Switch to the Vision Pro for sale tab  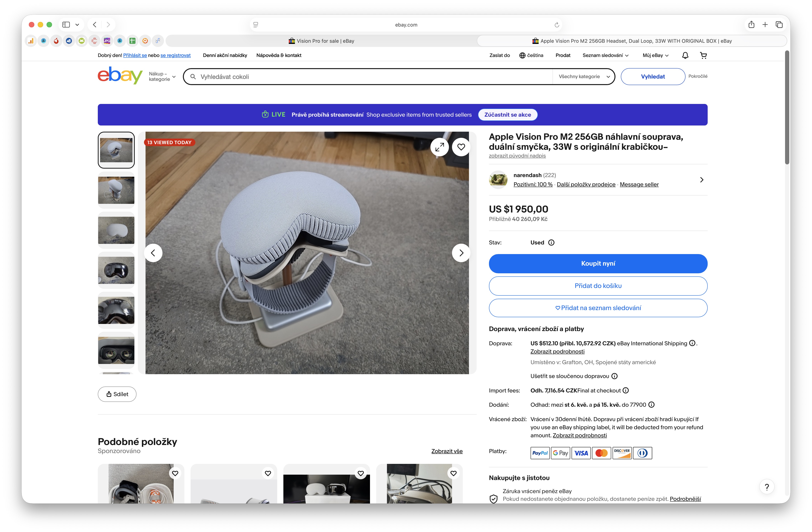(x=321, y=41)
